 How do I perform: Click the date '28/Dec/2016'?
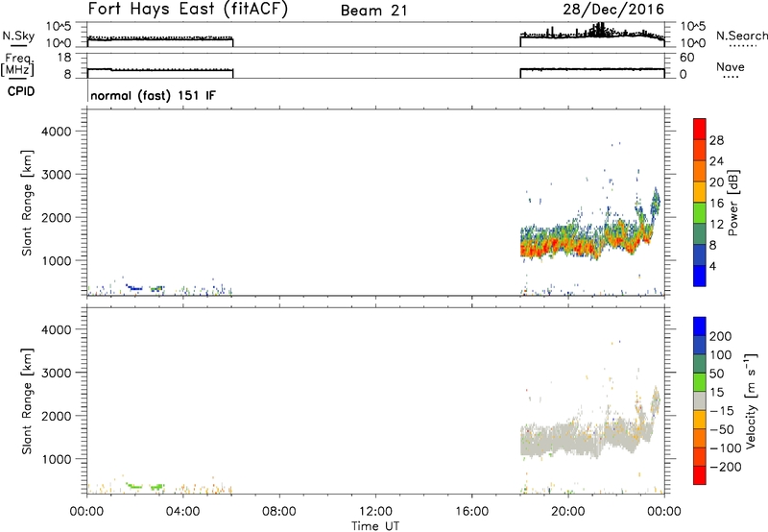point(613,10)
